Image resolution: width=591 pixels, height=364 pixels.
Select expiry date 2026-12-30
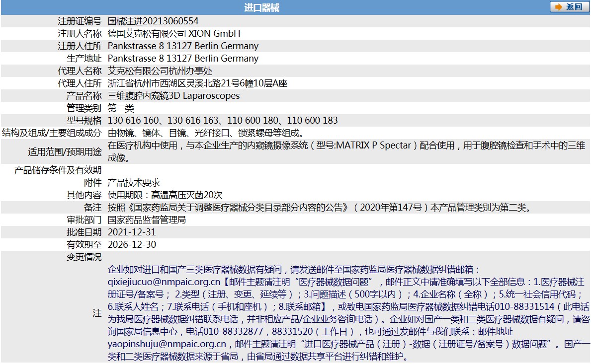[x=132, y=245]
